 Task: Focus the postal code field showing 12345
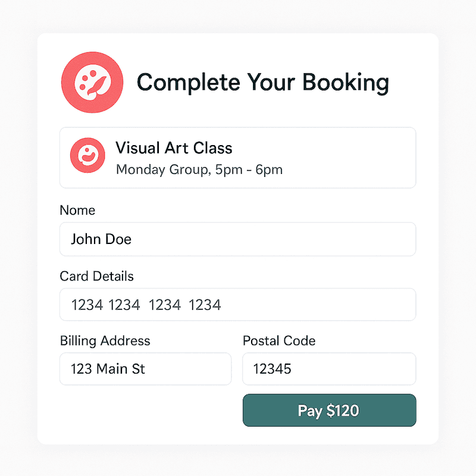point(329,369)
